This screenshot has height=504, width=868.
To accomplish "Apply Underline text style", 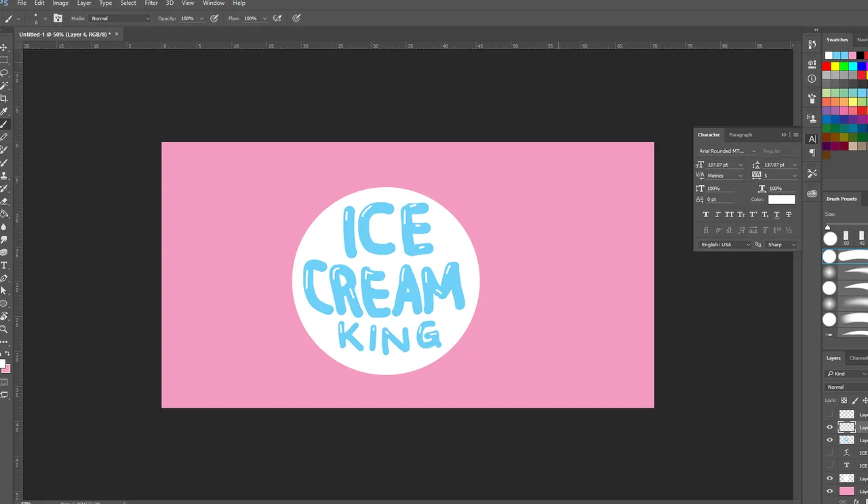I will tap(776, 214).
